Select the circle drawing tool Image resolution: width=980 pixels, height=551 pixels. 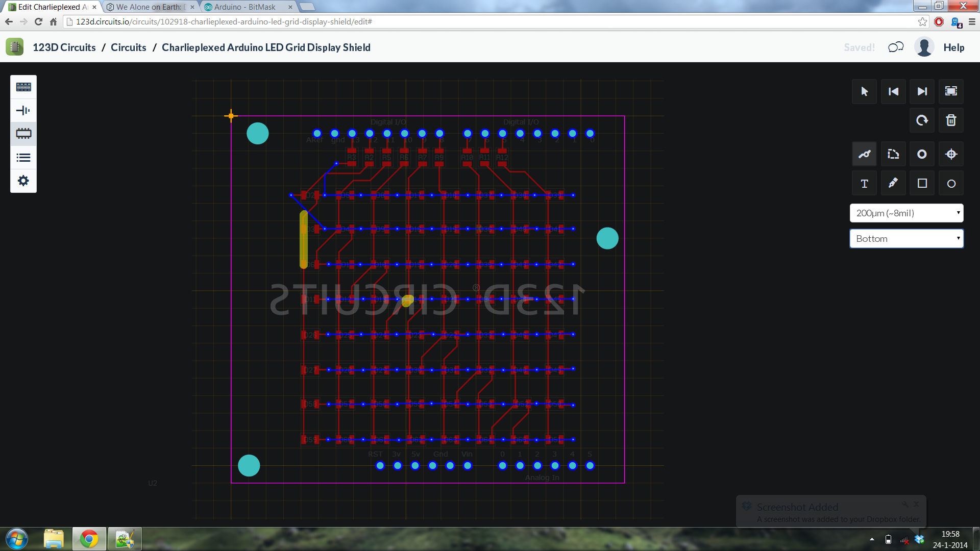[x=951, y=183]
